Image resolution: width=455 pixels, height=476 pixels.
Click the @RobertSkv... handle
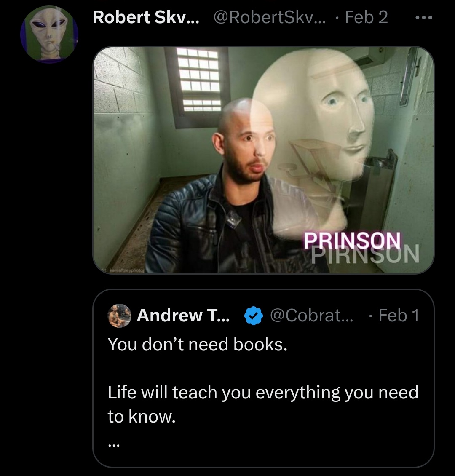coord(270,17)
